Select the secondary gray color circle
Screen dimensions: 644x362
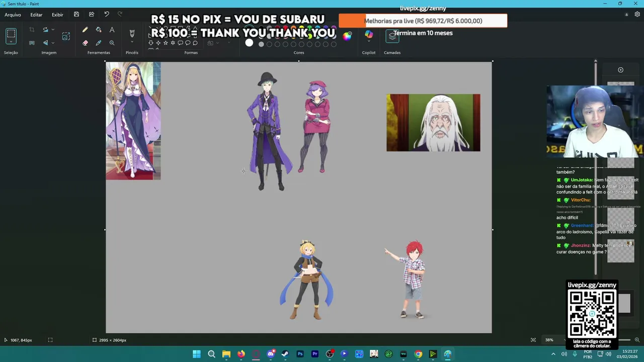pos(261,44)
